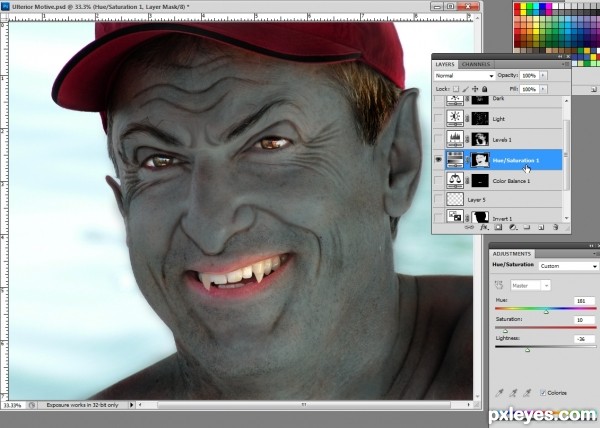The height and width of the screenshot is (428, 600).
Task: Select the Layer 5 row name
Action: [476, 200]
